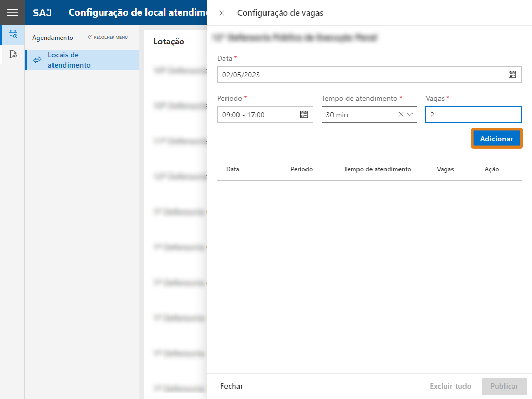Screen dimensions: 532x399
Task: Focus the Vagas input field
Action: click(x=473, y=114)
